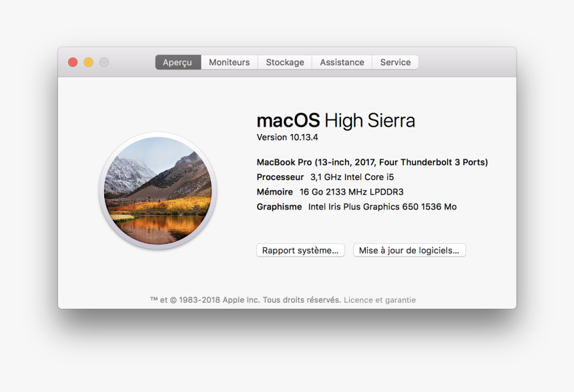This screenshot has width=574, height=392.
Task: Click the Apple copyright notice text
Action: 246,300
